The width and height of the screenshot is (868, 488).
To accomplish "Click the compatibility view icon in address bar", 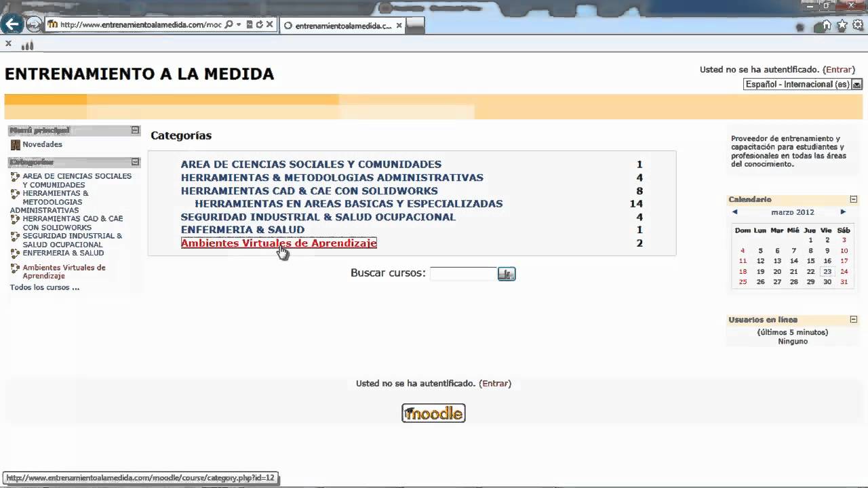I will coord(250,24).
